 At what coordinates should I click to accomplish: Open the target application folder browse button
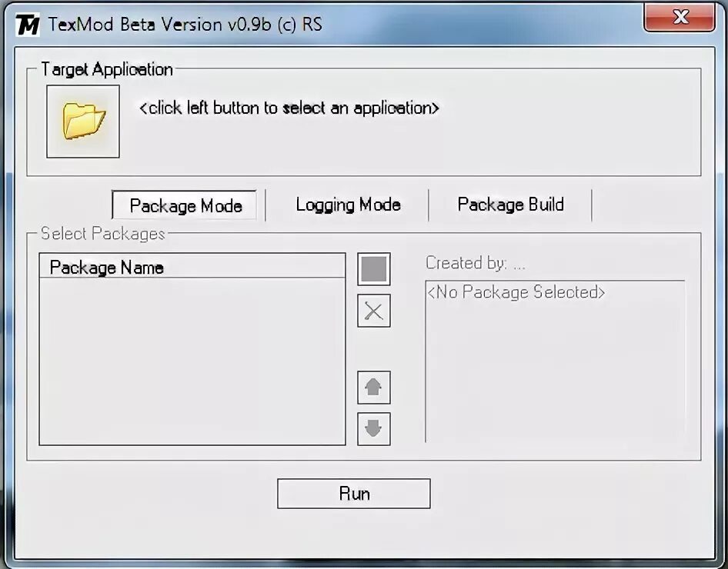(x=83, y=121)
